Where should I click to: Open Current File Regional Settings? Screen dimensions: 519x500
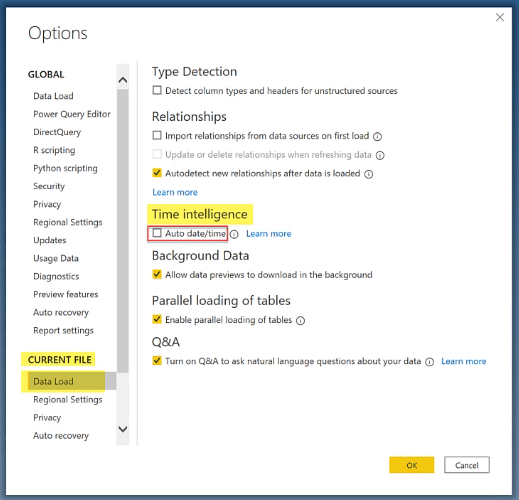[68, 400]
